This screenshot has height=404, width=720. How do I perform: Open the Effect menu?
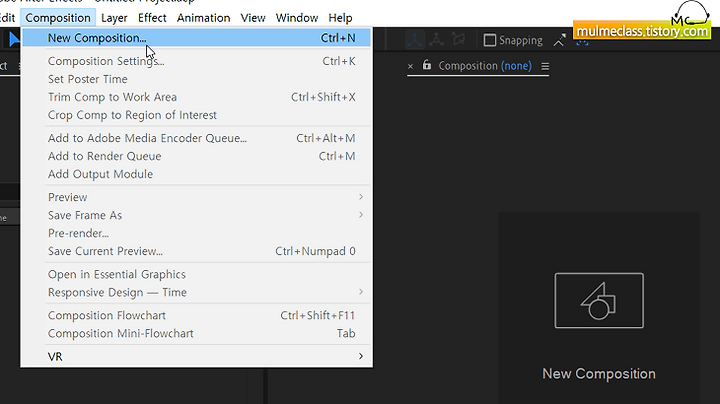(x=152, y=18)
